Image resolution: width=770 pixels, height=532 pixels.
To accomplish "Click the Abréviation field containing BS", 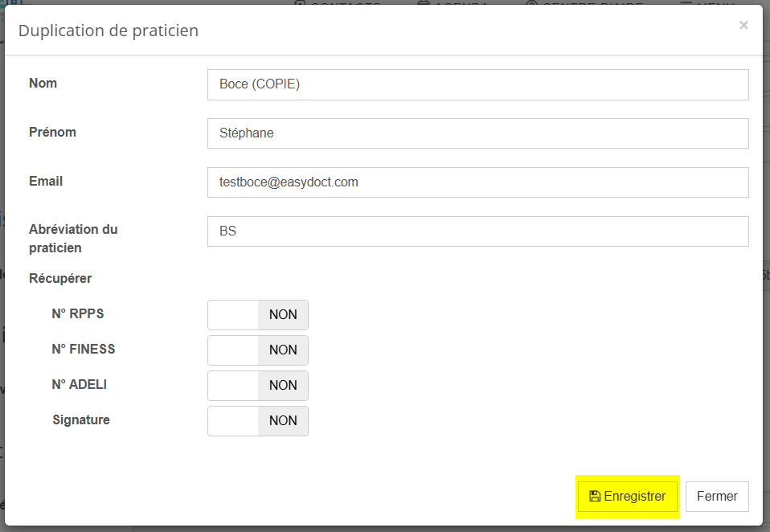I will click(x=477, y=231).
